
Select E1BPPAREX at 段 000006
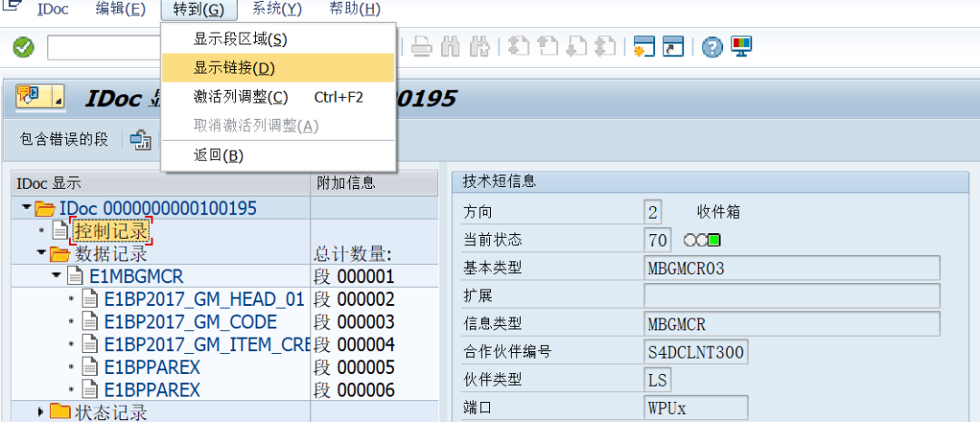click(152, 390)
